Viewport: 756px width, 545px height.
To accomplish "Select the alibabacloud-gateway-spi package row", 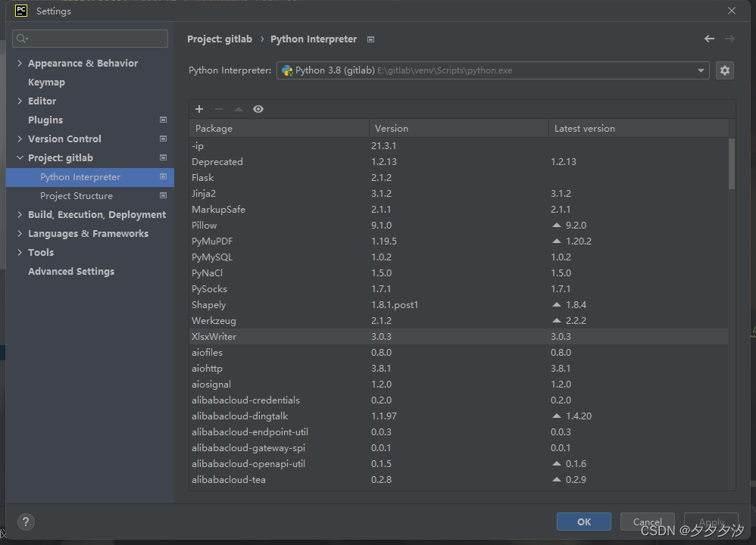I will [x=458, y=447].
